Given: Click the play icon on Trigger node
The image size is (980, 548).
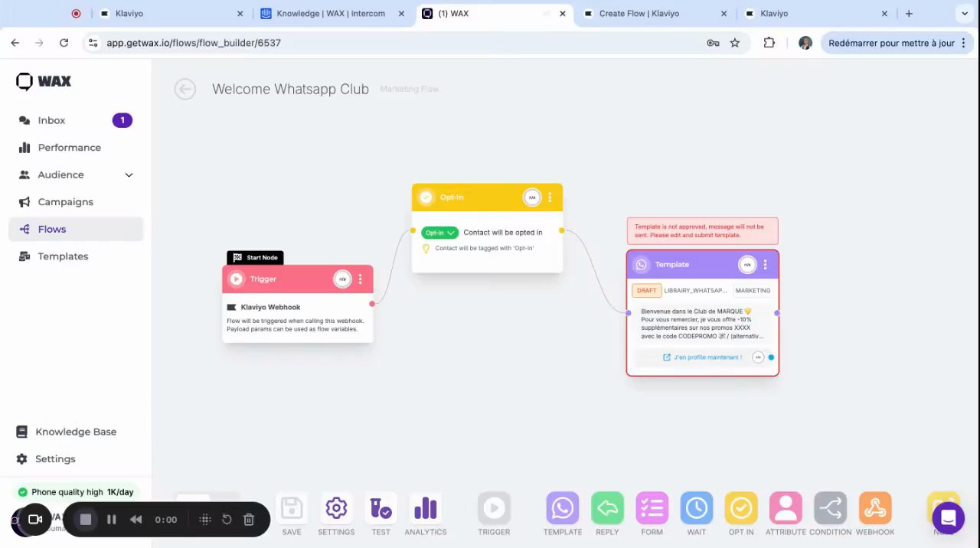Looking at the screenshot, I should (x=237, y=279).
